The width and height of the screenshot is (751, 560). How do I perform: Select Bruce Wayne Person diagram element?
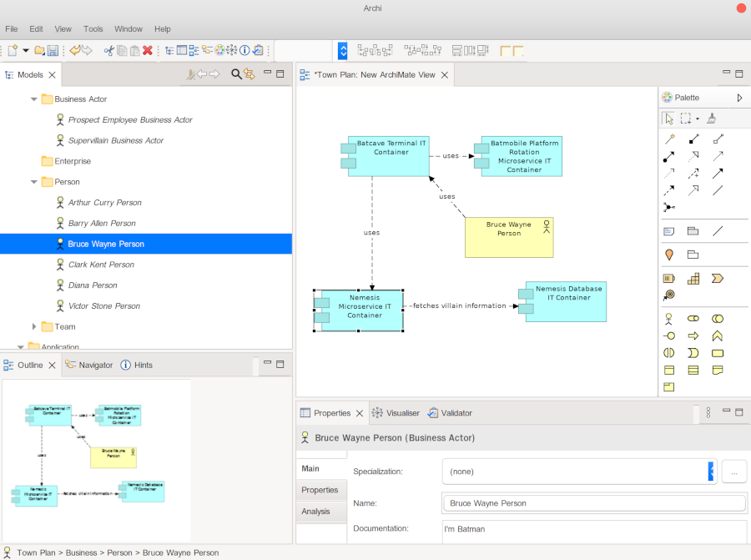(509, 238)
